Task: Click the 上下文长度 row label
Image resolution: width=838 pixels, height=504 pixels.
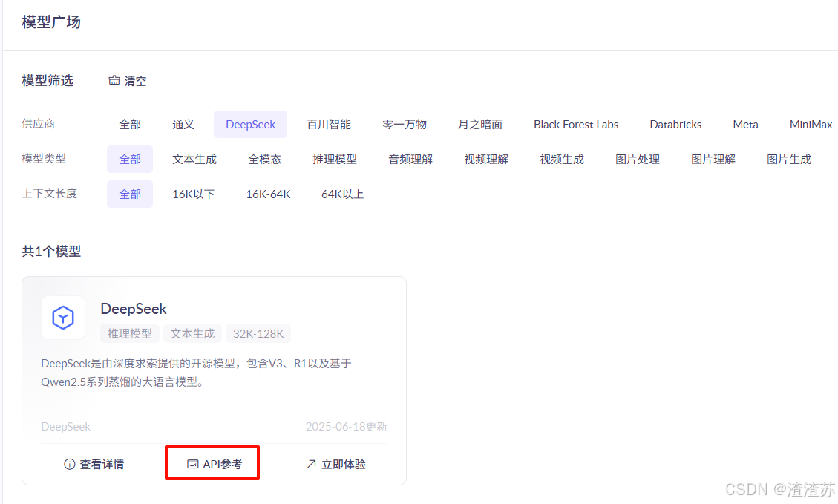Action: pyautogui.click(x=49, y=194)
